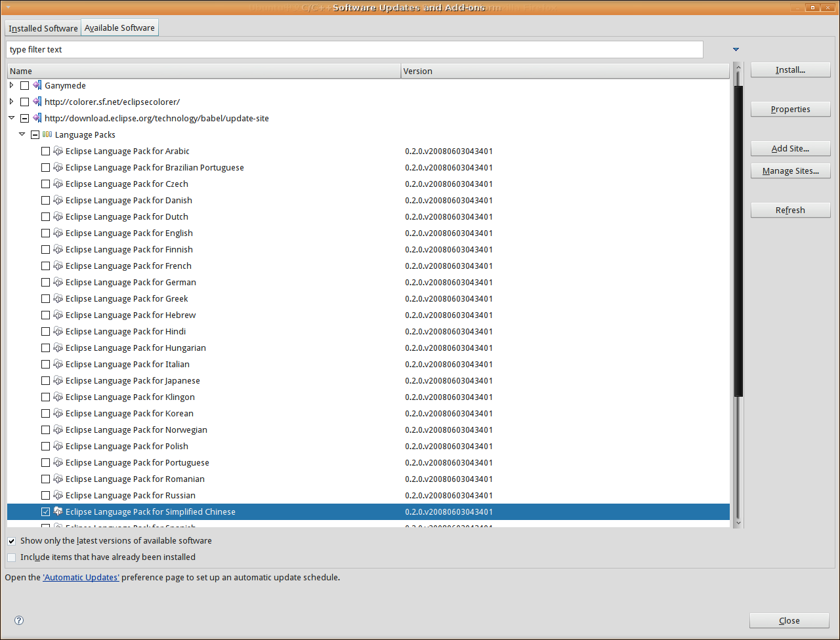This screenshot has width=840, height=640.
Task: Select Eclipse Language Pack for Portuguese row
Action: 368,462
